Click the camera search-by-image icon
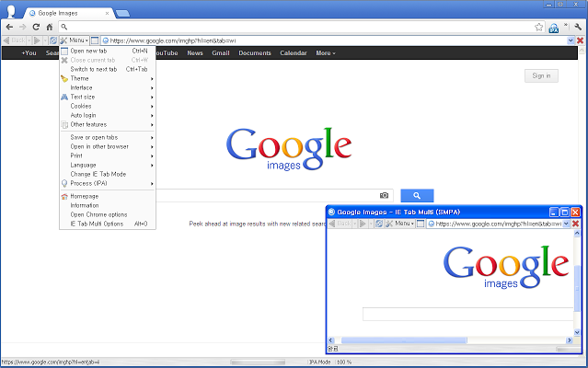Image resolution: width=588 pixels, height=368 pixels. [385, 195]
